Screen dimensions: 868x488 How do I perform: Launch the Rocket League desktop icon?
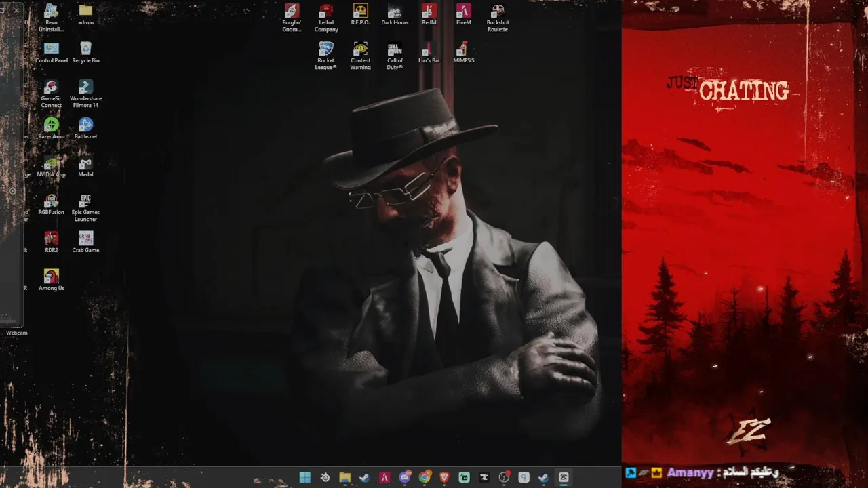326,56
